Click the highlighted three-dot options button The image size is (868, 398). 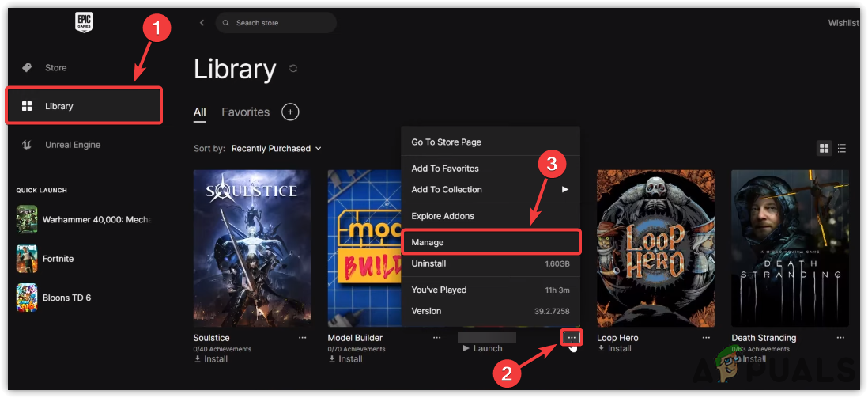click(x=572, y=338)
